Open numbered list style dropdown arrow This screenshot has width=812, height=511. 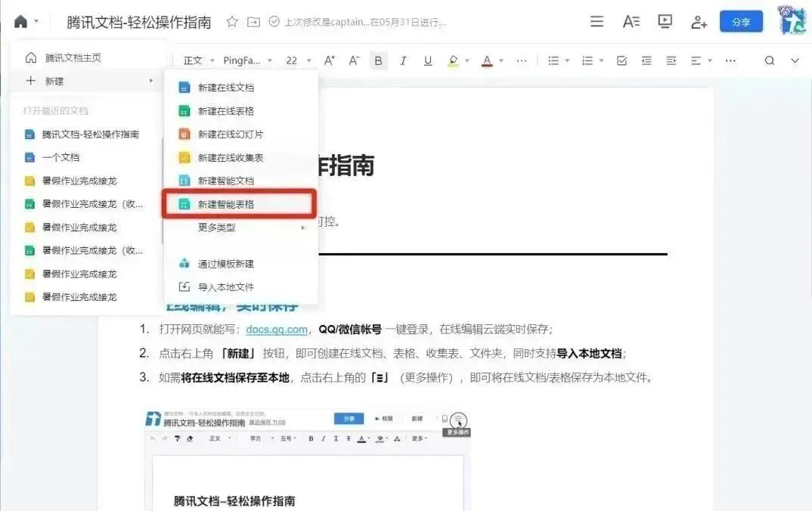pyautogui.click(x=602, y=60)
